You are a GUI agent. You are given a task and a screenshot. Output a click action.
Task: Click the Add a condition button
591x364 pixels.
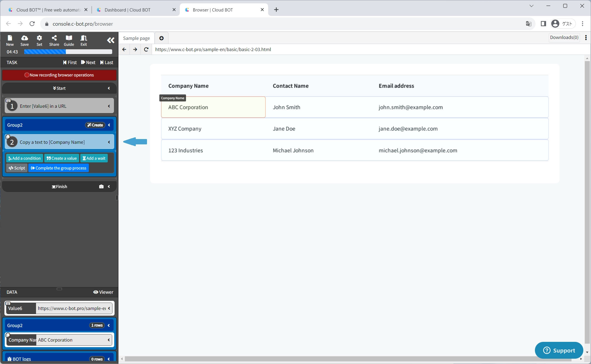coord(25,158)
